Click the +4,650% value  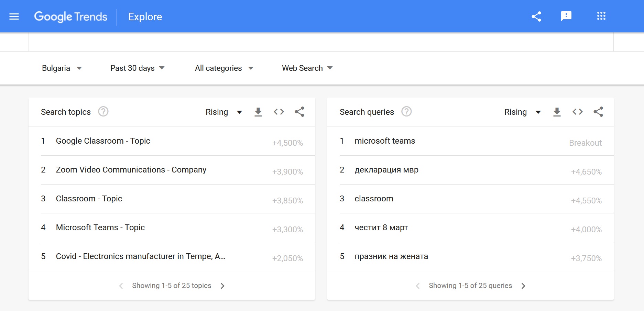(586, 172)
